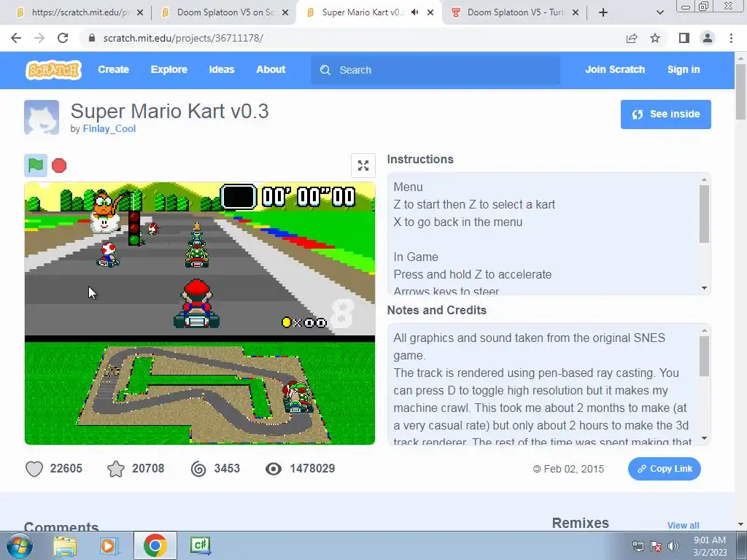Open the Explore page

point(169,69)
